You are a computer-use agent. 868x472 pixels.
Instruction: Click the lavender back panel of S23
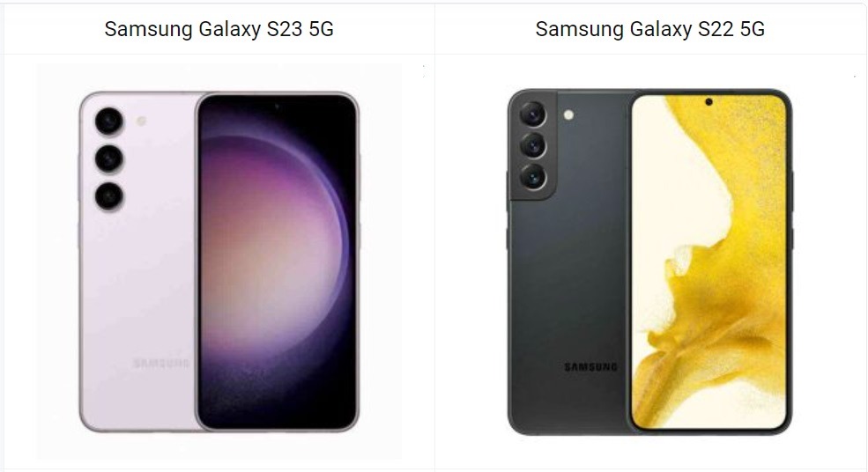pos(138,277)
